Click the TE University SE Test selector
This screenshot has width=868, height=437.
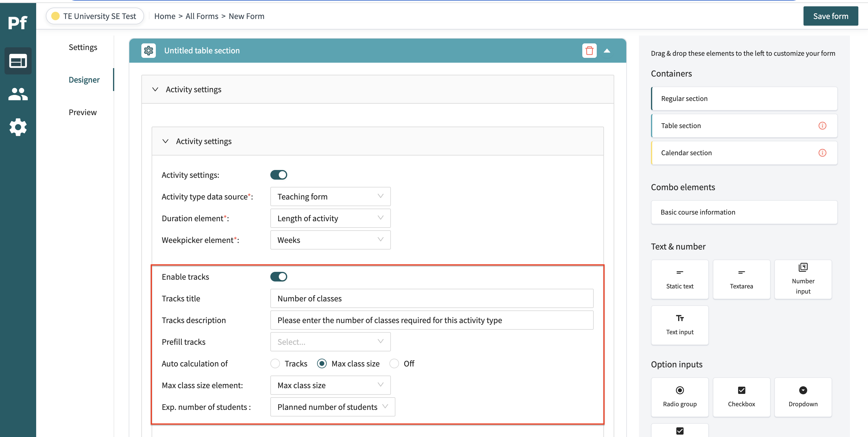[95, 16]
